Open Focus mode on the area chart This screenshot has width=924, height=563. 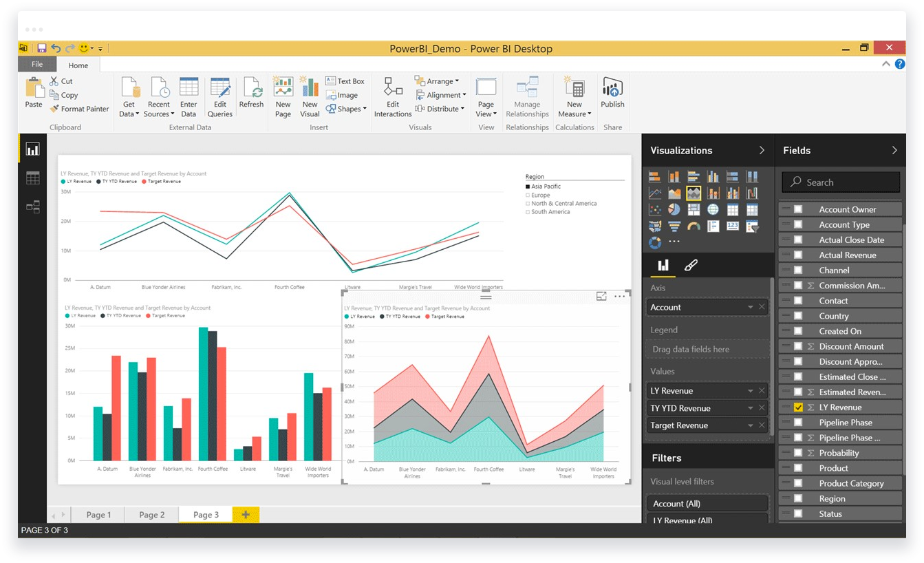point(601,296)
